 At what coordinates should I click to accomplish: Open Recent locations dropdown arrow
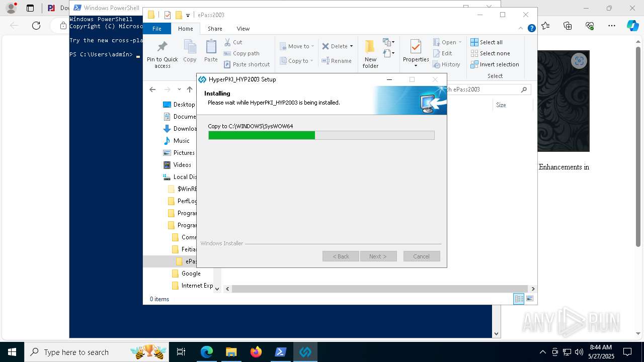tap(179, 89)
